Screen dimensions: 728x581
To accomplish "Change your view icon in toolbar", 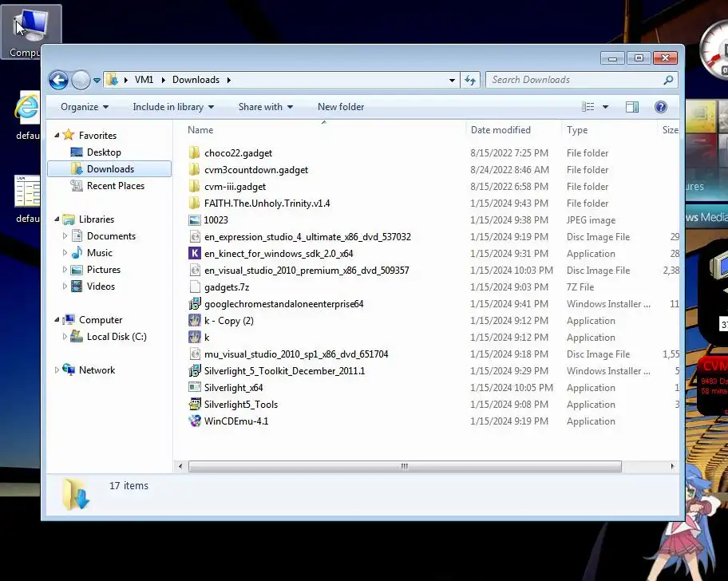I will 588,107.
